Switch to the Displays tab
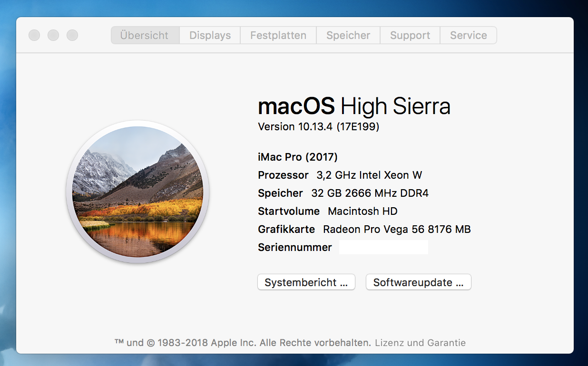The image size is (588, 366). coord(210,35)
